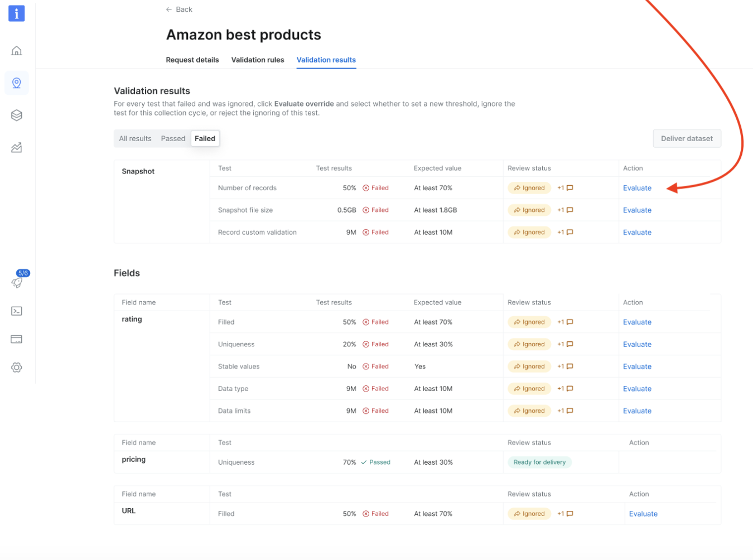Screen dimensions: 753x560
Task: Switch to Validation rules tab
Action: [258, 60]
